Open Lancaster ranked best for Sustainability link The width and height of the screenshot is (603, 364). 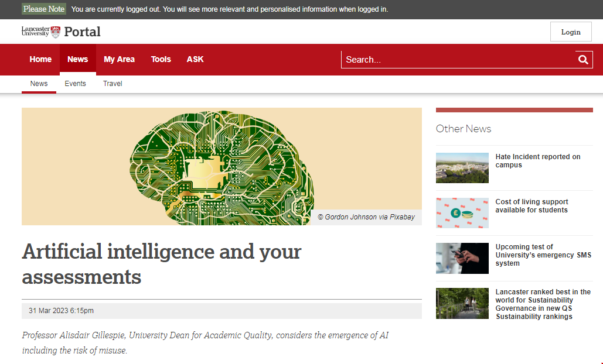point(543,304)
